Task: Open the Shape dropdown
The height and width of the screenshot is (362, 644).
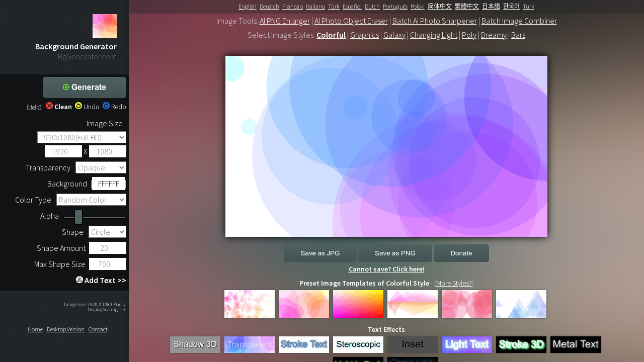Action: 107,232
